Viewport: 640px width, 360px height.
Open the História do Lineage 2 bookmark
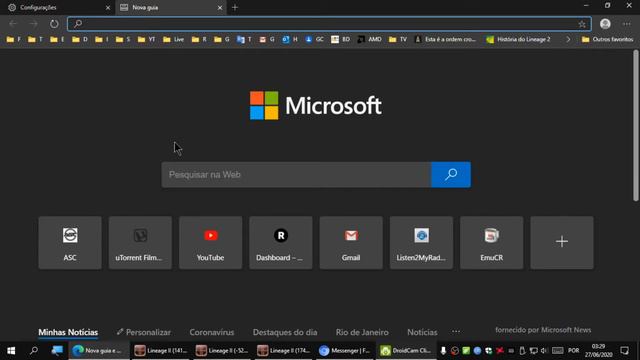click(x=518, y=39)
